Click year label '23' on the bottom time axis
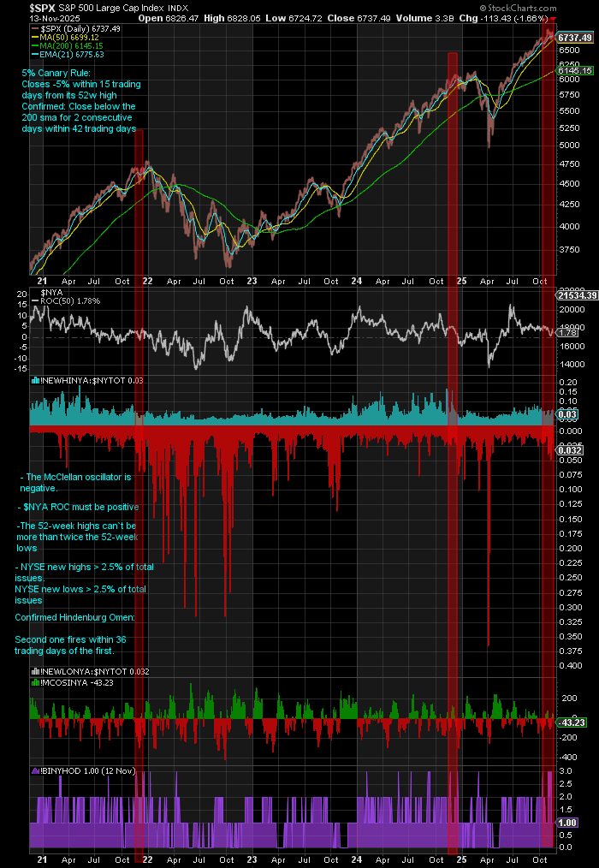The height and width of the screenshot is (868, 599). 252,859
